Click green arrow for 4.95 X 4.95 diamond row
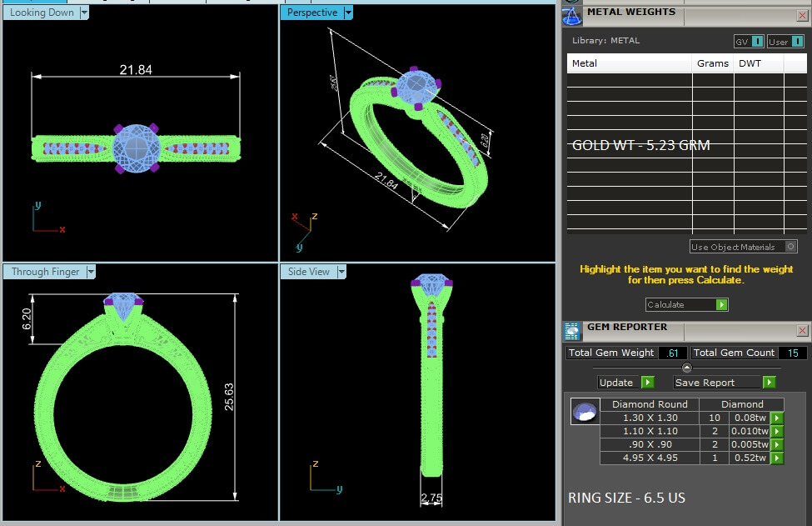 tap(777, 458)
